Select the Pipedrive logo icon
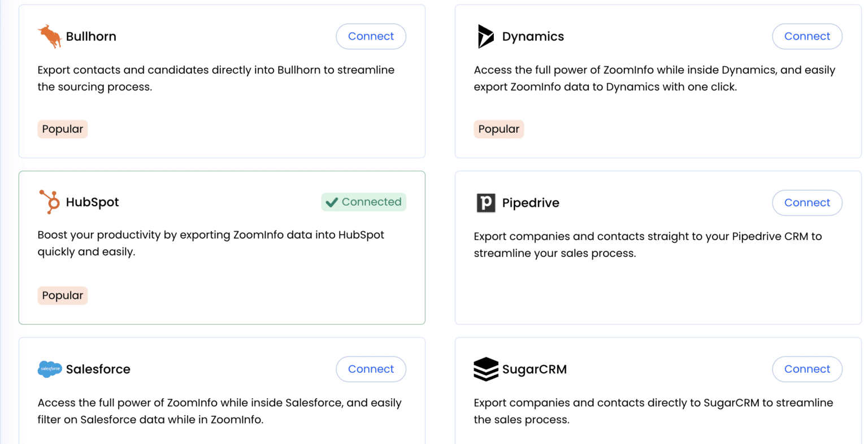Viewport: 868px width, 444px height. [x=485, y=202]
